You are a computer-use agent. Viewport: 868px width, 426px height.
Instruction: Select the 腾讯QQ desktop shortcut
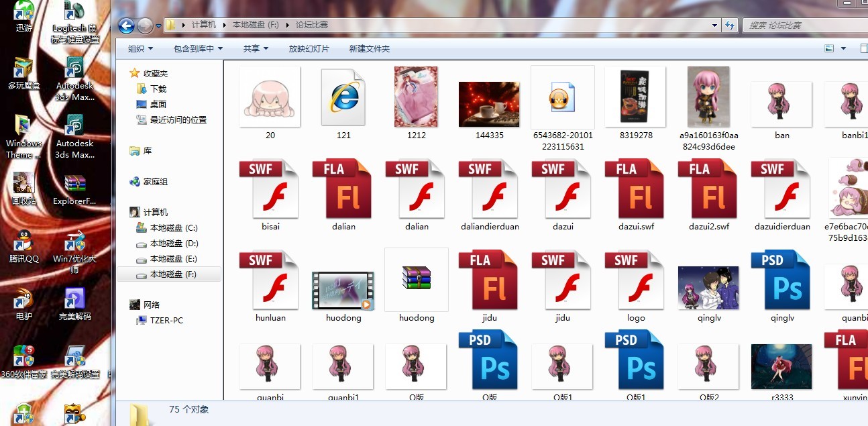coord(24,247)
